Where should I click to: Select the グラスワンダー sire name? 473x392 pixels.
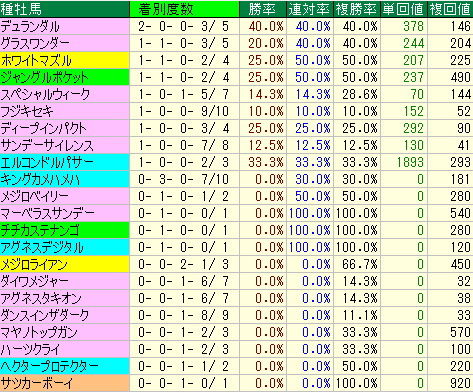(x=35, y=43)
